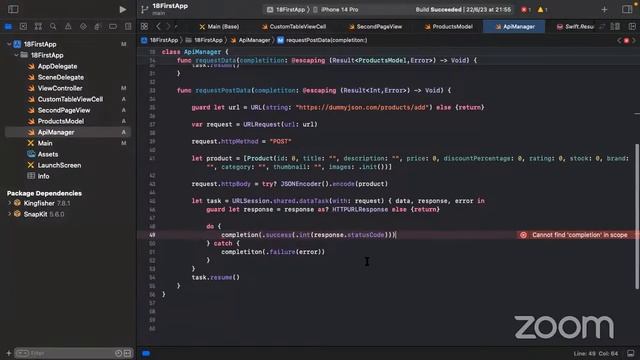Screen dimensions: 640x360
Task: Open the library with the plus button
Action: tap(604, 9)
